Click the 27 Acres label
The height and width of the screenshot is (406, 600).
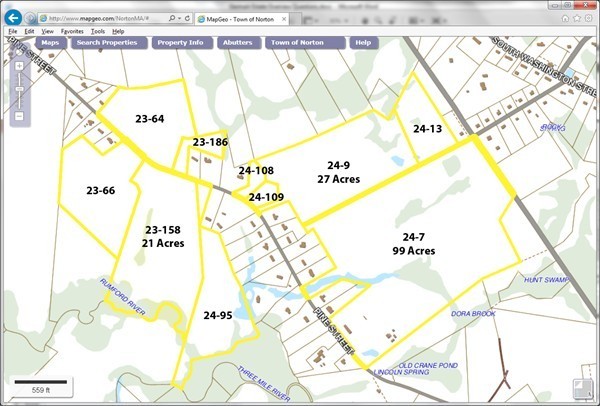pos(339,179)
